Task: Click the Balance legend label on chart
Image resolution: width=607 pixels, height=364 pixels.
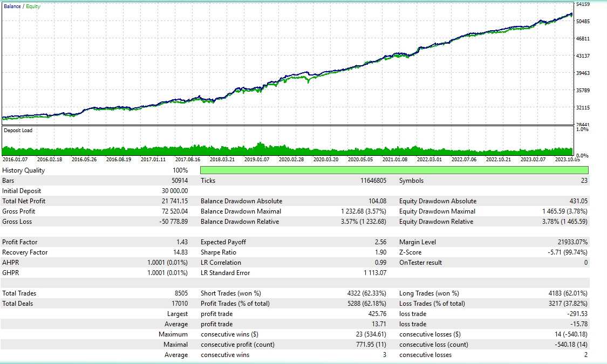Action: coord(13,6)
